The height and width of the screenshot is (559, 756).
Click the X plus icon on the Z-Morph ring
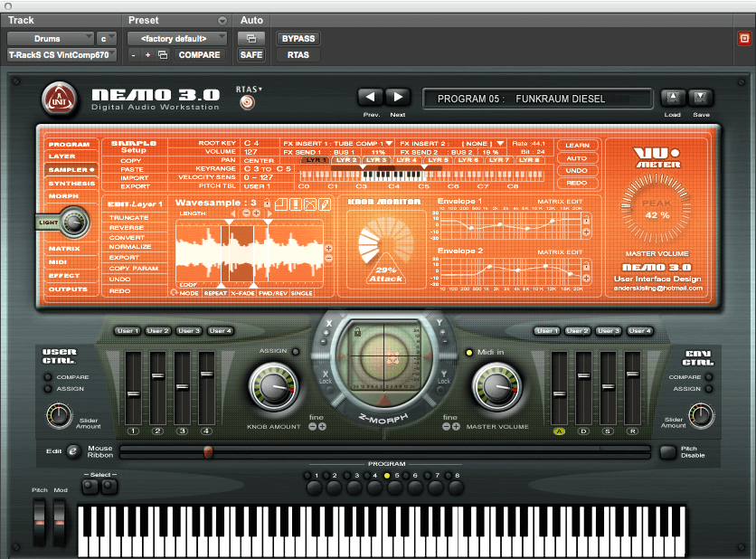coord(326,333)
